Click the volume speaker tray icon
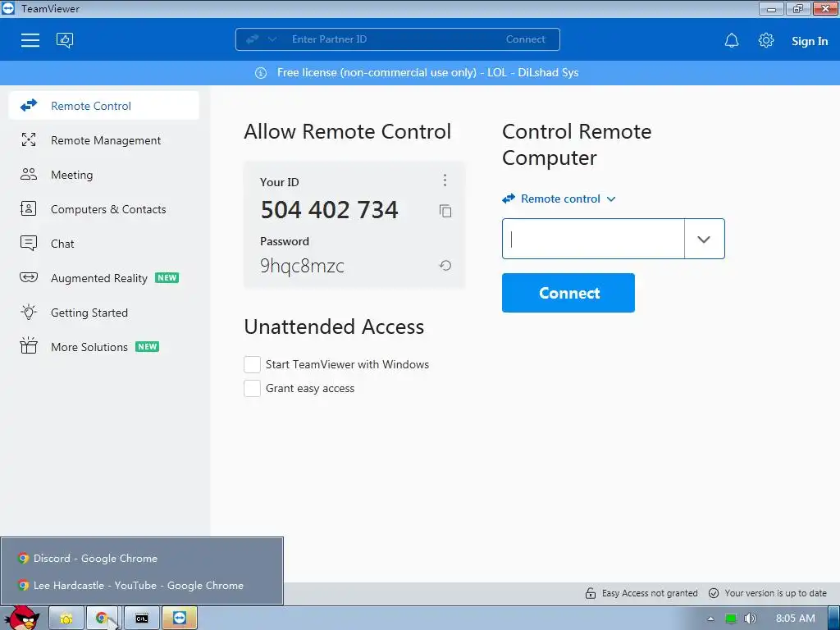Viewport: 840px width, 630px height. (x=750, y=619)
